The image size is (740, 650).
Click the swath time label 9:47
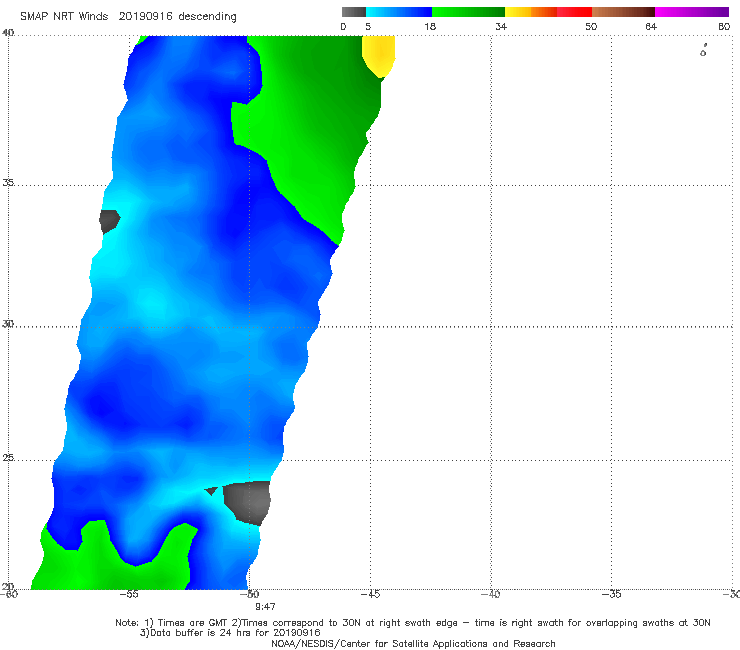point(265,607)
